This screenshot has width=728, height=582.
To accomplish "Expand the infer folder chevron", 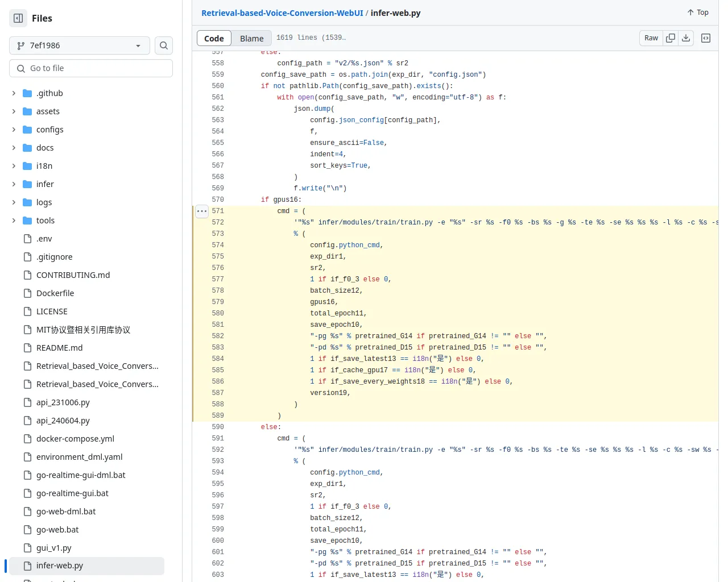I will click(14, 184).
